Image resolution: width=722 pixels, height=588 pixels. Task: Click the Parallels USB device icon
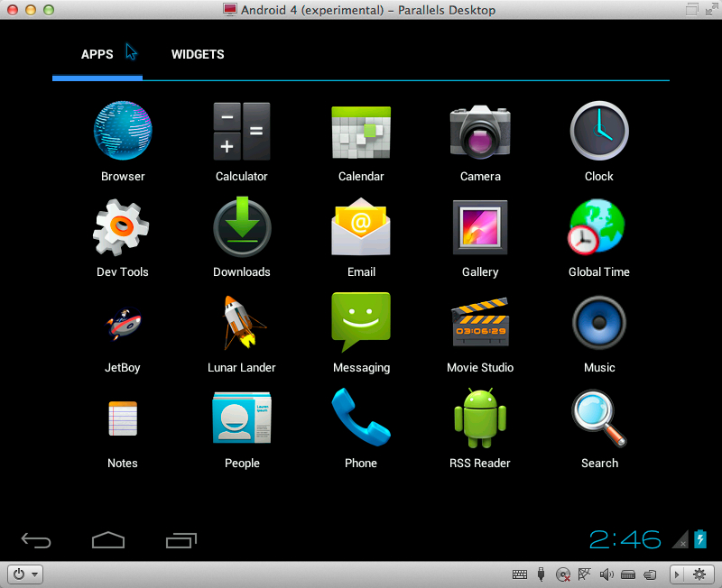[541, 574]
